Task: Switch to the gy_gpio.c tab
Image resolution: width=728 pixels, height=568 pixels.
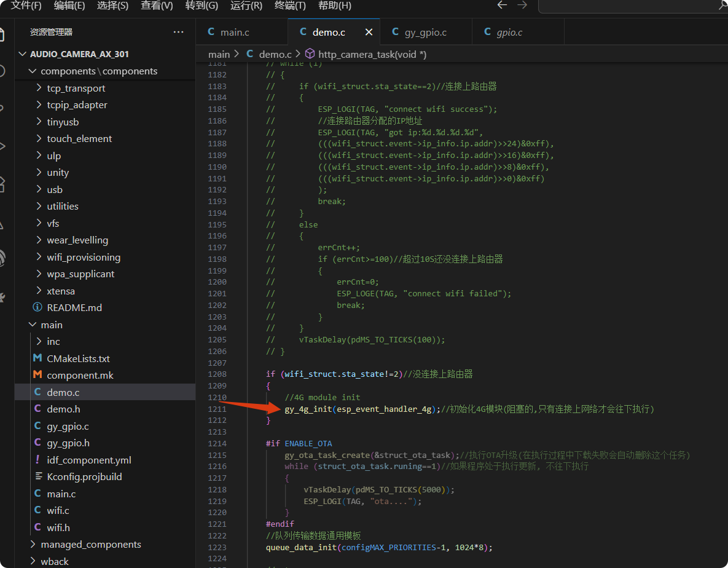Action: [x=425, y=32]
